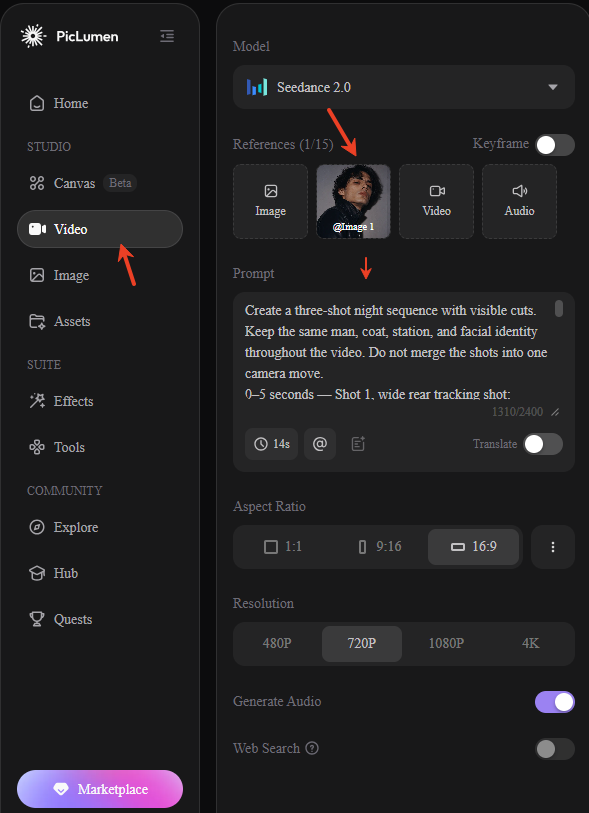Image resolution: width=589 pixels, height=813 pixels.
Task: Click the @ mention button in prompt
Action: point(320,444)
